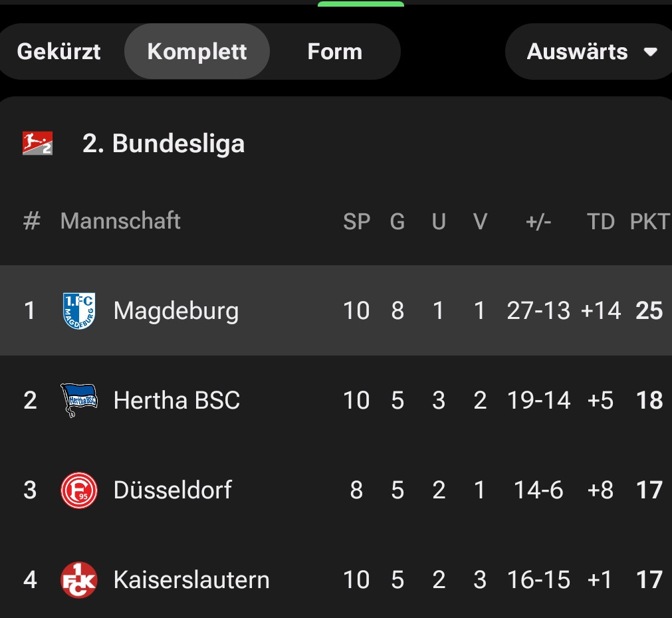
Task: Tap the TD column header
Action: point(601,221)
